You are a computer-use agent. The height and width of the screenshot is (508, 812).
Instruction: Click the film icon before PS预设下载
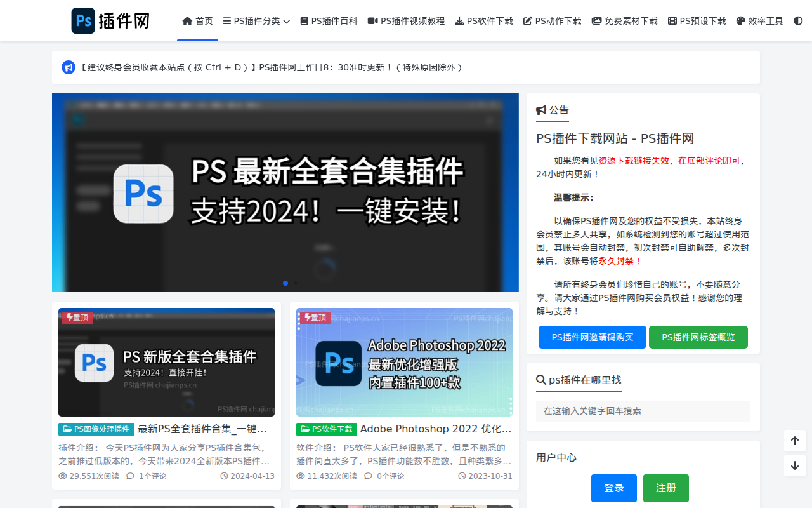pos(672,21)
